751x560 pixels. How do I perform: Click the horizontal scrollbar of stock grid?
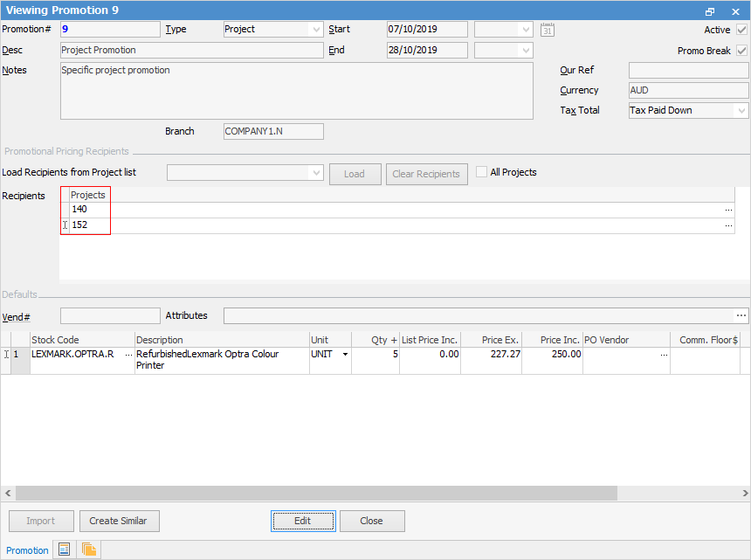click(349, 494)
